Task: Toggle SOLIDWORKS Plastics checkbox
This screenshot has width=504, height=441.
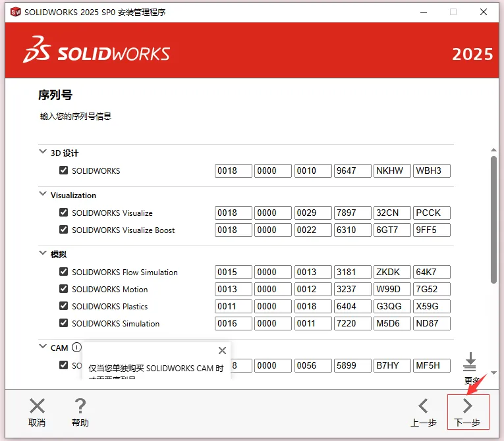Action: click(64, 306)
